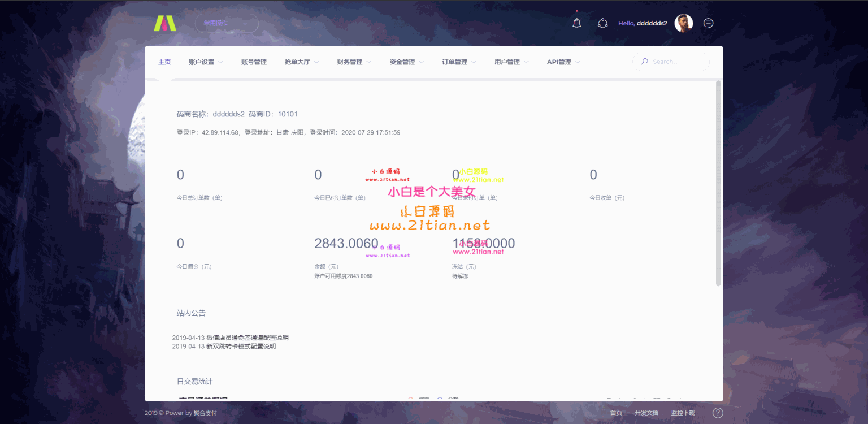The width and height of the screenshot is (868, 424).
Task: Click the 待解冻 text
Action: 460,276
